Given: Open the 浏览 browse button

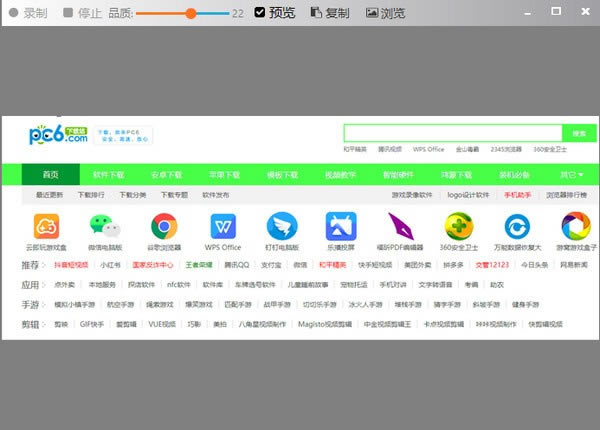Looking at the screenshot, I should [x=385, y=13].
